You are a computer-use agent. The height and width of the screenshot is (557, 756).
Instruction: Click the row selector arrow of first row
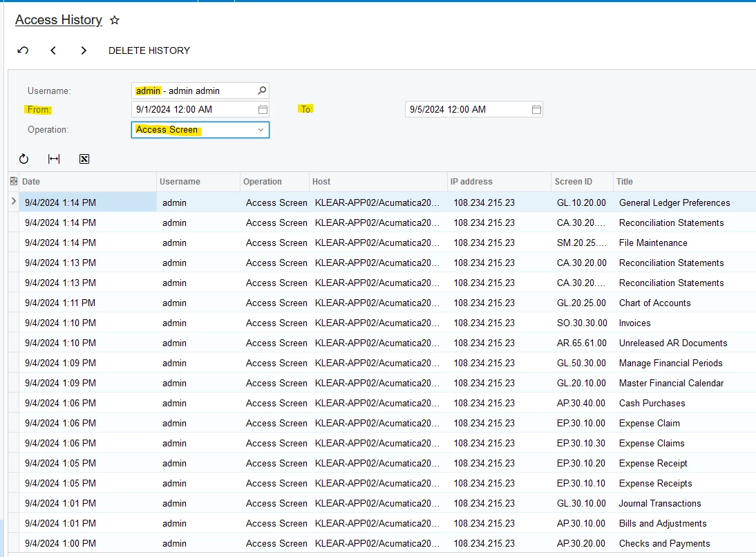pyautogui.click(x=14, y=202)
